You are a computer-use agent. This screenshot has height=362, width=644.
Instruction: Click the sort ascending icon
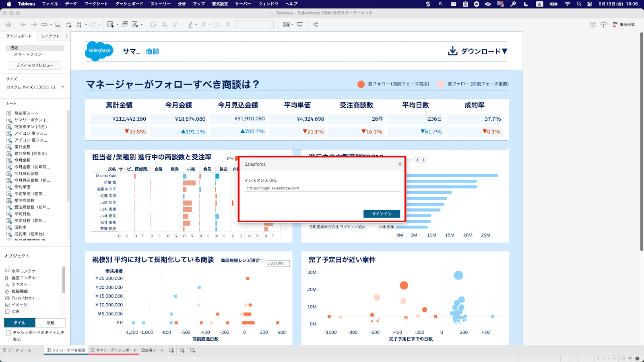tap(164, 25)
